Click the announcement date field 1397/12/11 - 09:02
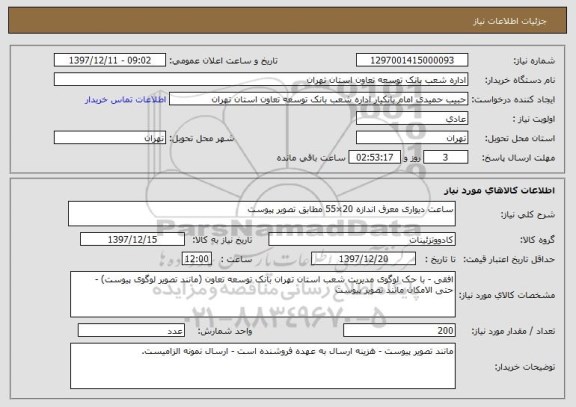 pos(110,60)
